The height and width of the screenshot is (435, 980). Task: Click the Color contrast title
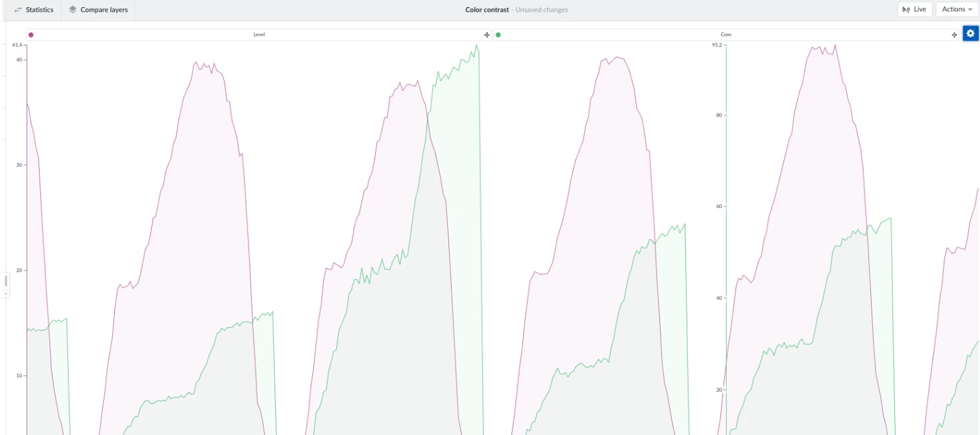(487, 9)
